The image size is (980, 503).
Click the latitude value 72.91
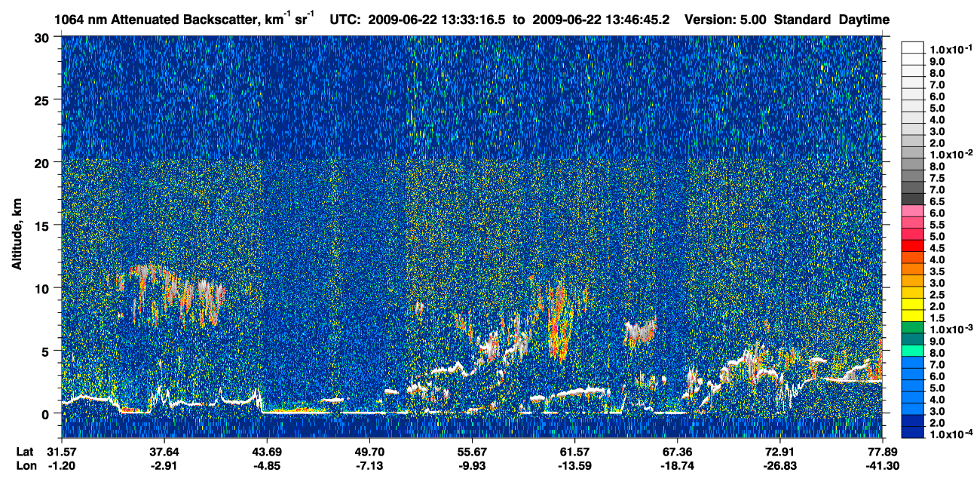[x=779, y=451]
